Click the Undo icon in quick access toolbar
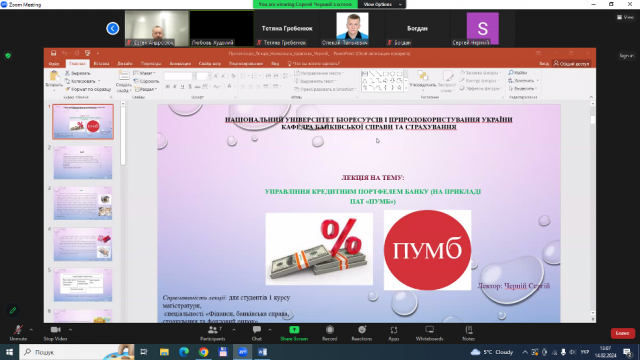This screenshot has width=640, height=360. tap(64, 53)
